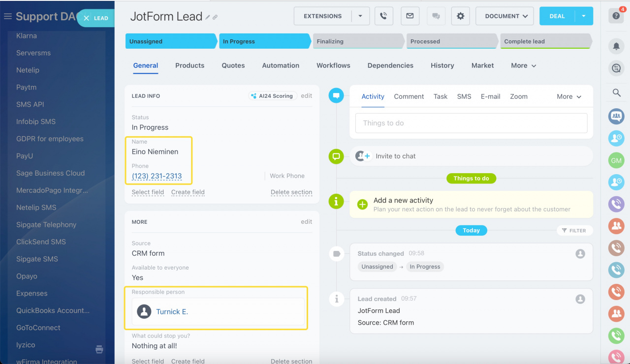Open the notifications bell in the right sidebar
Viewport: 630px width, 364px height.
coord(616,45)
